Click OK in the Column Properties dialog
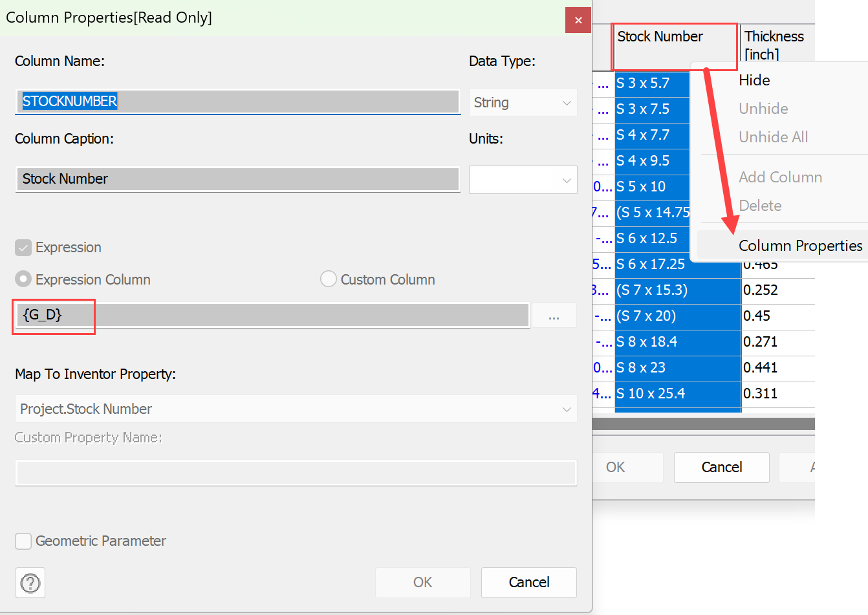 (422, 582)
